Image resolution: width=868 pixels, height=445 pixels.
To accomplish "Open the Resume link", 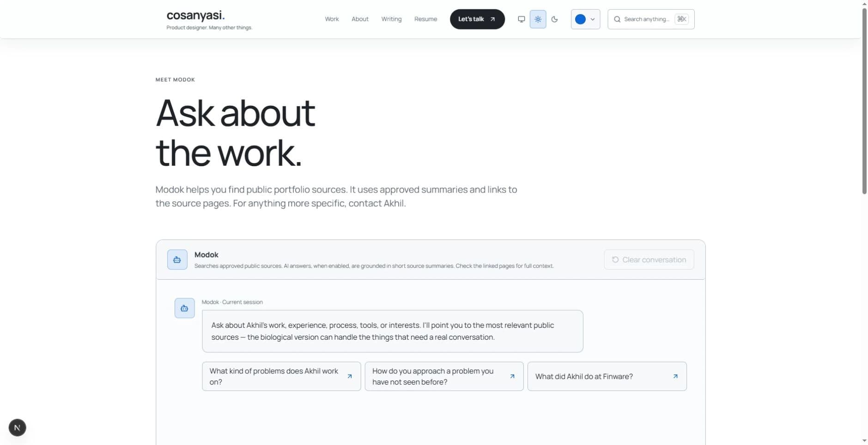I will 425,19.
